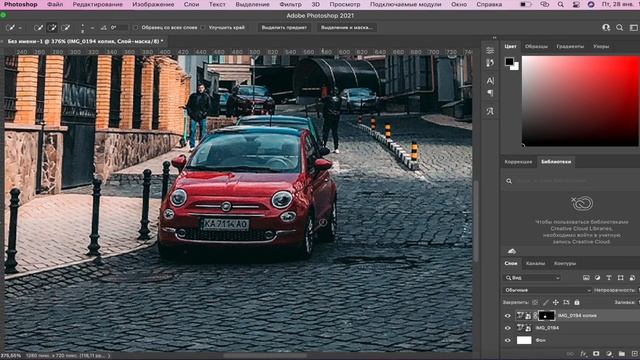This screenshot has width=640, height=360.
Task: Open the layer filter type 'Вид' dropdown
Action: tap(533, 278)
